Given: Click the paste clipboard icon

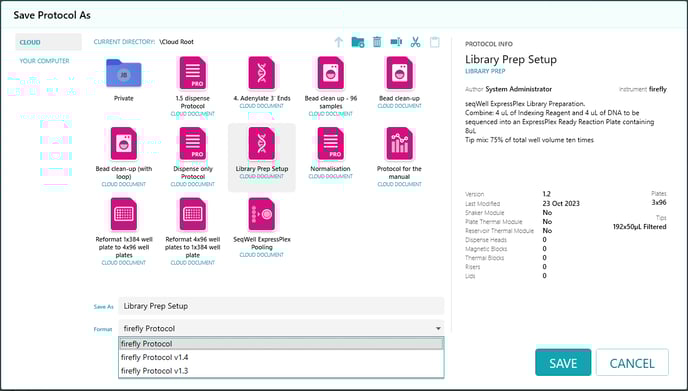Looking at the screenshot, I should [434, 42].
